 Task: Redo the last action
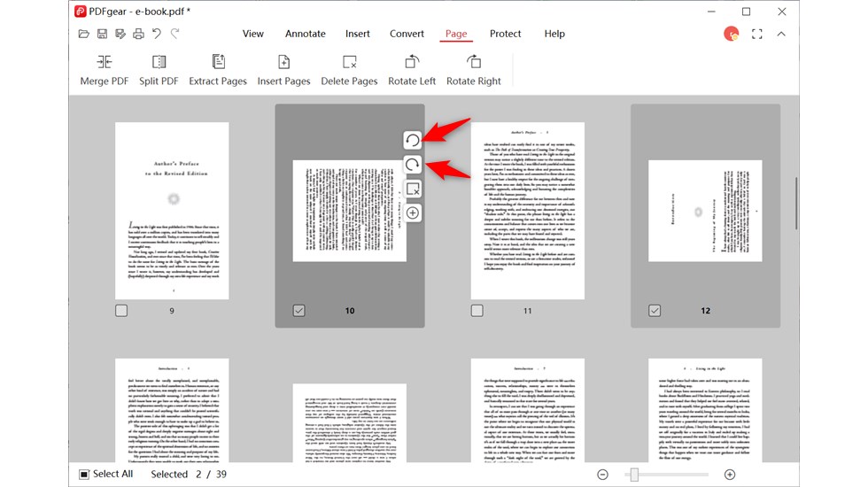pyautogui.click(x=175, y=34)
